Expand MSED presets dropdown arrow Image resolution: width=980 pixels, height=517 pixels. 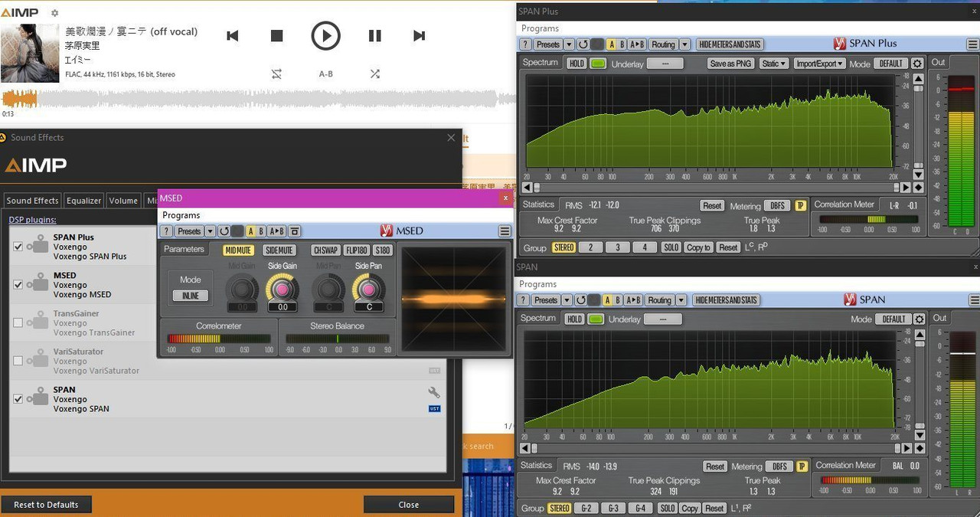coord(210,231)
